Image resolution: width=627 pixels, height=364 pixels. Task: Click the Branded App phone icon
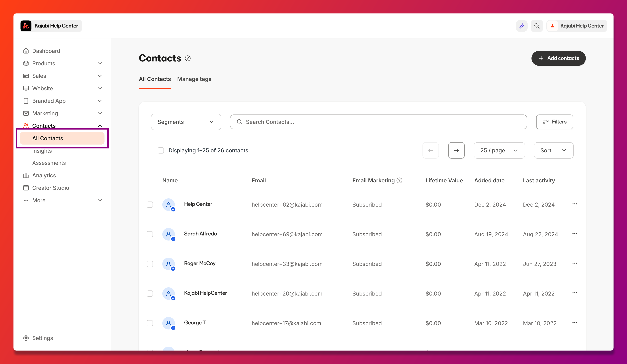point(26,101)
